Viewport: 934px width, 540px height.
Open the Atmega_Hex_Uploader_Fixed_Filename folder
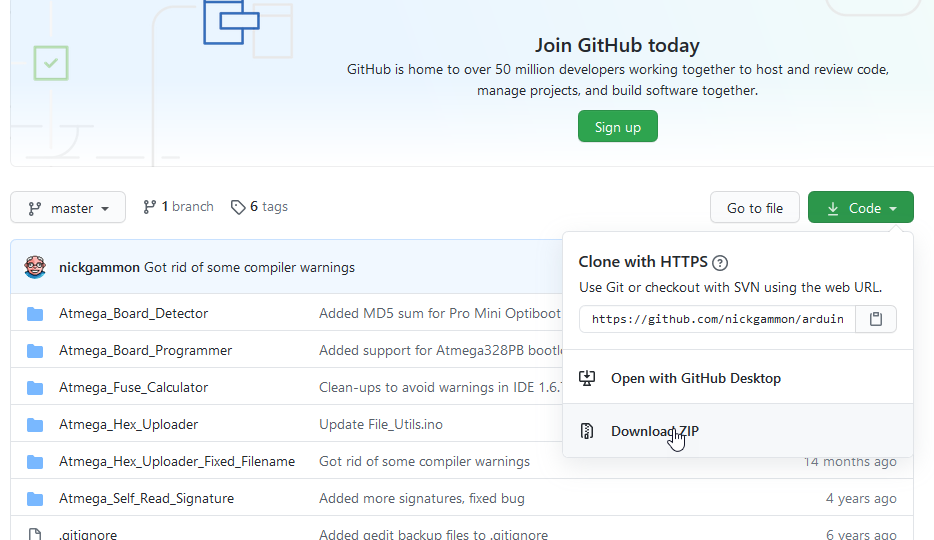click(177, 461)
